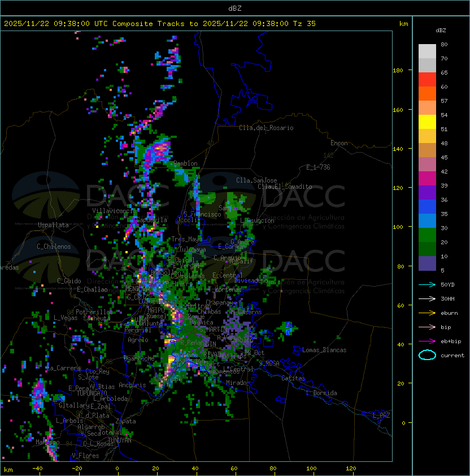The image size is (470, 476).
Task: Click the 'Ugarteche' map label
Action: (140, 358)
